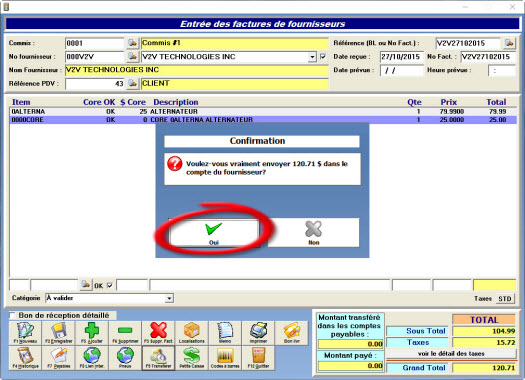
Task: Click the Commis #1 yellow field
Action: 235,43
